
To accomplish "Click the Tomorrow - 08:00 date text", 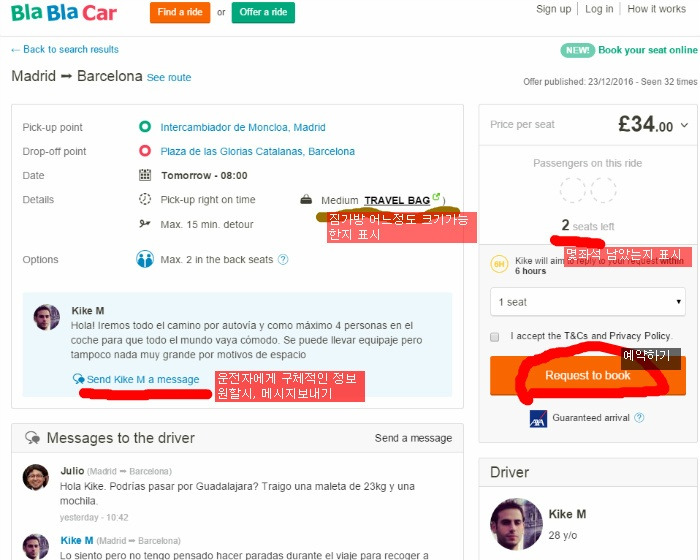I will point(204,176).
